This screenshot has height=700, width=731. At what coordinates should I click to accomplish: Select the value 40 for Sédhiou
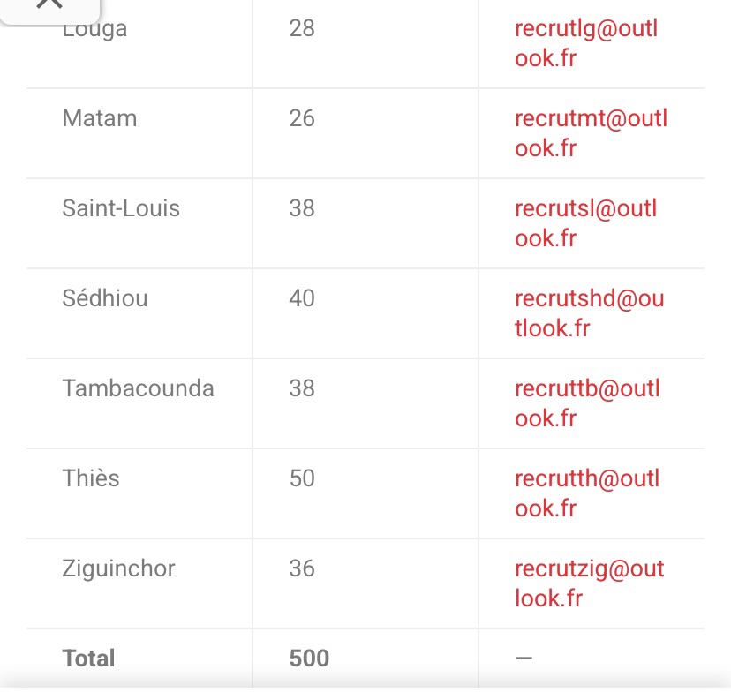302,298
